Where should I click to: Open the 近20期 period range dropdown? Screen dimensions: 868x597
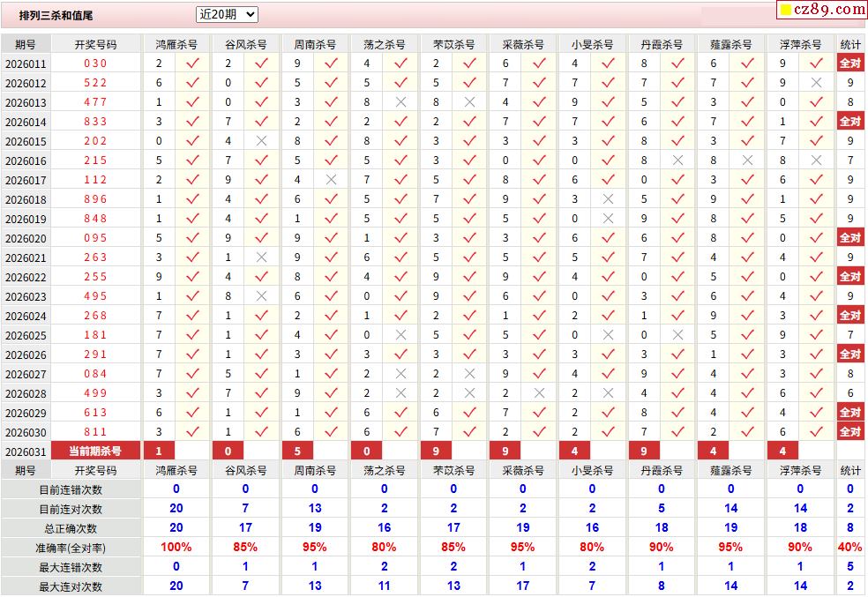coord(227,14)
